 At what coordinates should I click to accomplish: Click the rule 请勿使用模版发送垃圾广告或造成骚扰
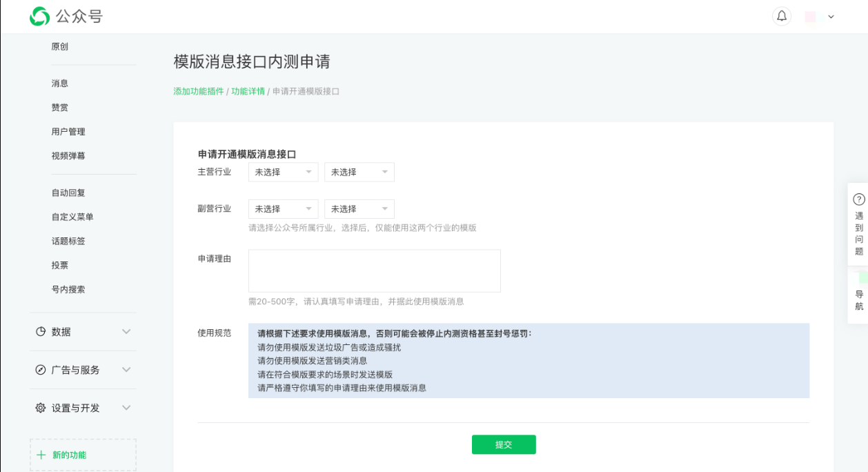point(329,348)
